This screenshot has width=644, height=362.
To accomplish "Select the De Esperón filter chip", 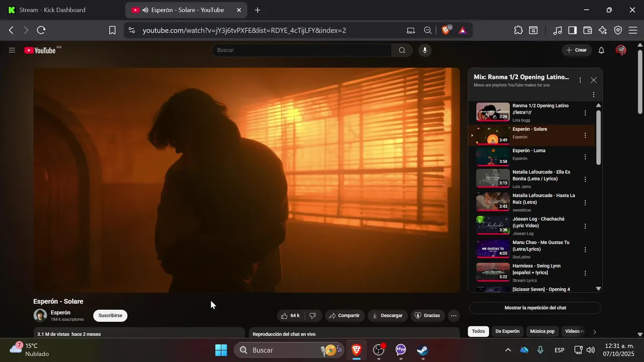I will coord(507,331).
